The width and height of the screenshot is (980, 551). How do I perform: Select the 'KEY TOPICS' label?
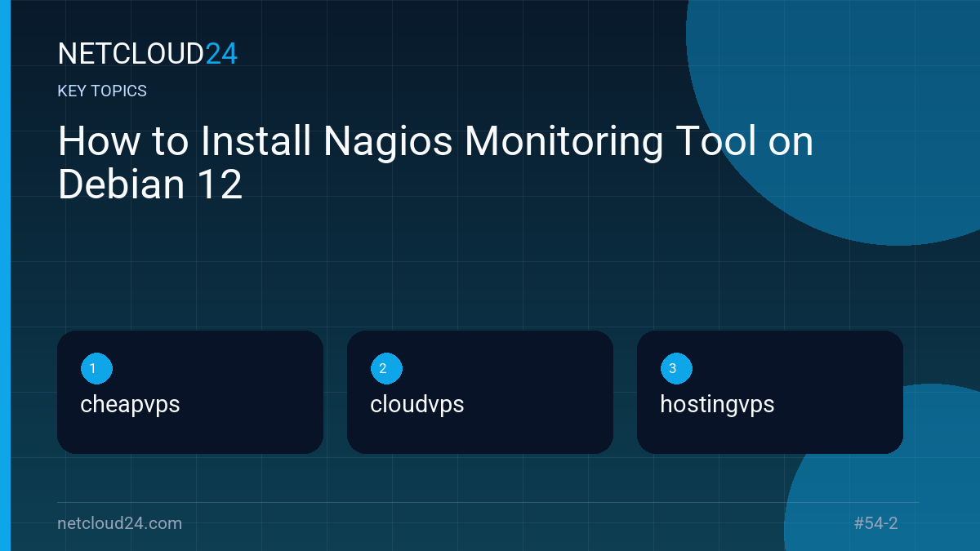(x=102, y=91)
